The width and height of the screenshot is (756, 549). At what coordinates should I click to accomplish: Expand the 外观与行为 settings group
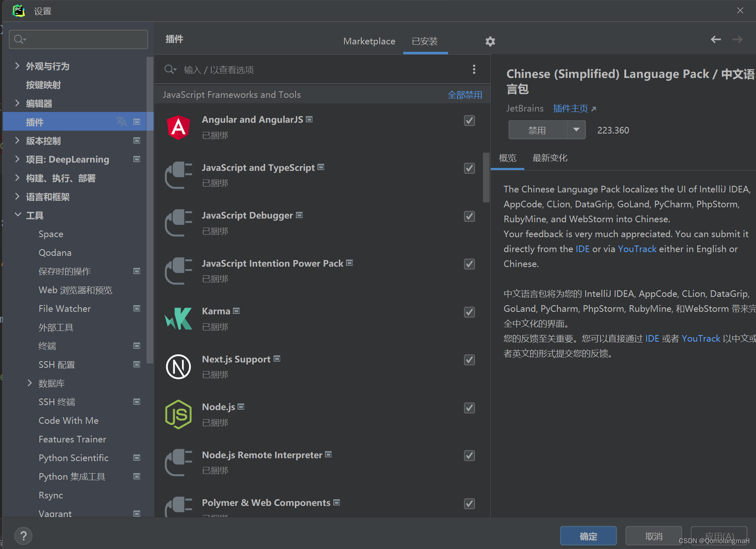click(x=17, y=66)
